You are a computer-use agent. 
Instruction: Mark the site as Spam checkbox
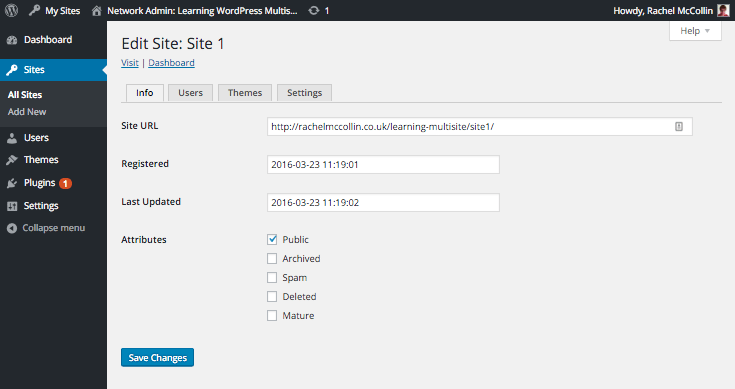(x=272, y=277)
